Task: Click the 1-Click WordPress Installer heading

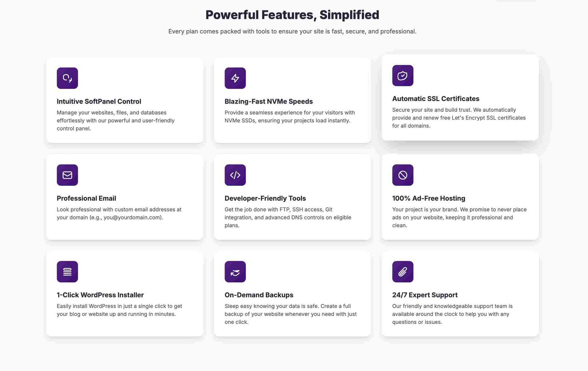Action: [100, 295]
